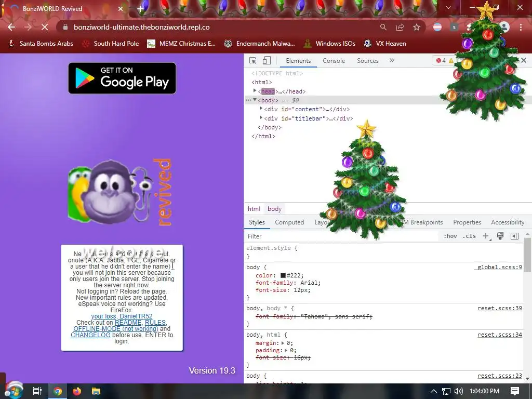Open the _global.scss:9 source link
The width and height of the screenshot is (532, 399).
click(498, 268)
